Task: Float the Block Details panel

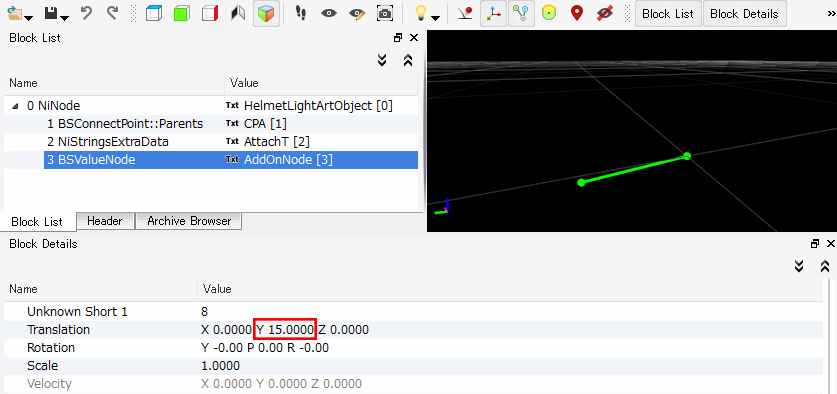Action: click(x=815, y=244)
